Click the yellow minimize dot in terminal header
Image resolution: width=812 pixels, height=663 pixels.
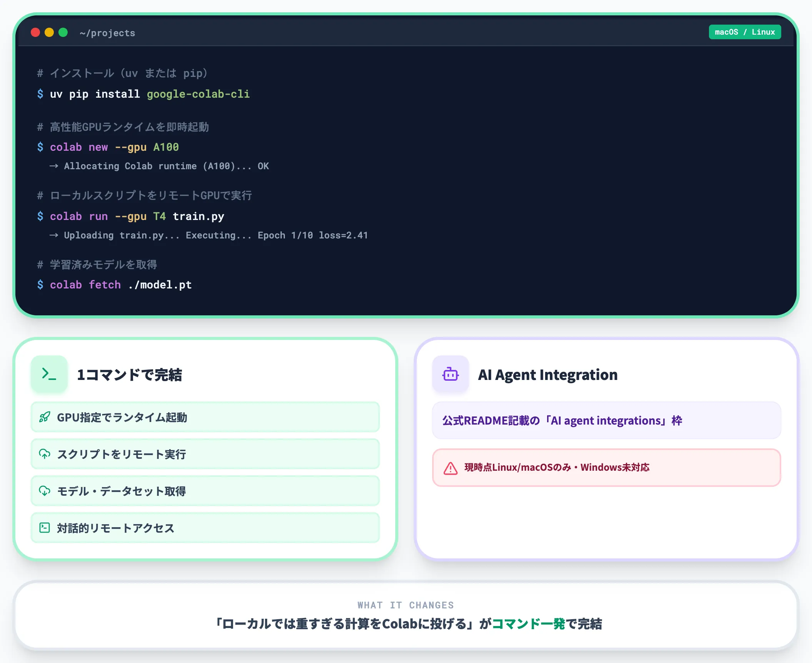point(49,32)
